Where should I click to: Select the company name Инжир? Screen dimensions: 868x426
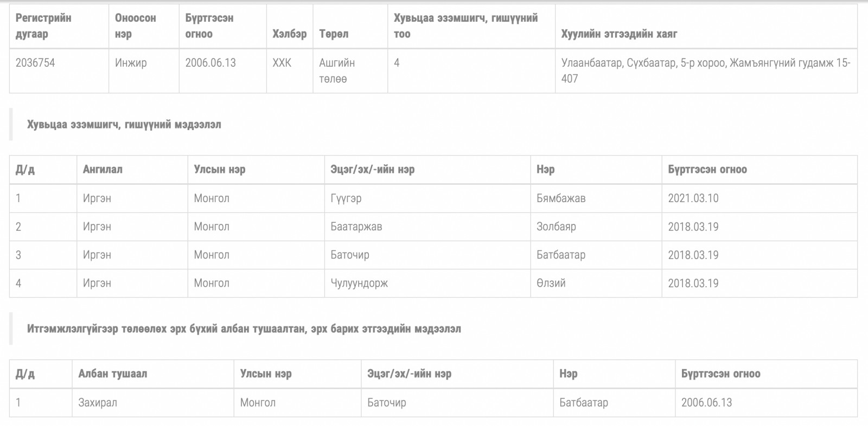pos(131,63)
